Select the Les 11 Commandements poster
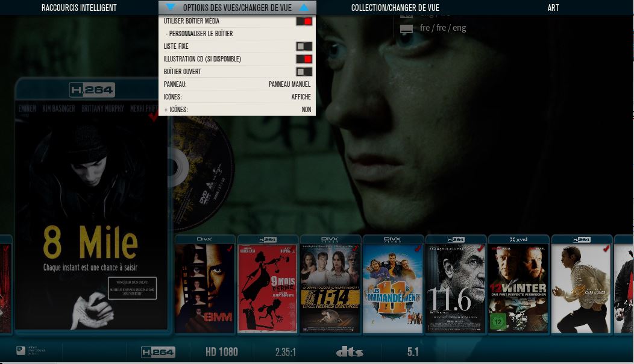Viewport: 634px width, 364px height. [392, 289]
